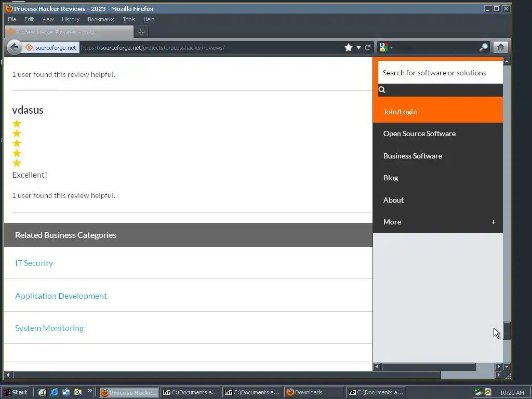Viewport: 532px width, 399px height.
Task: Open the System Monitoring category link
Action: coord(49,328)
